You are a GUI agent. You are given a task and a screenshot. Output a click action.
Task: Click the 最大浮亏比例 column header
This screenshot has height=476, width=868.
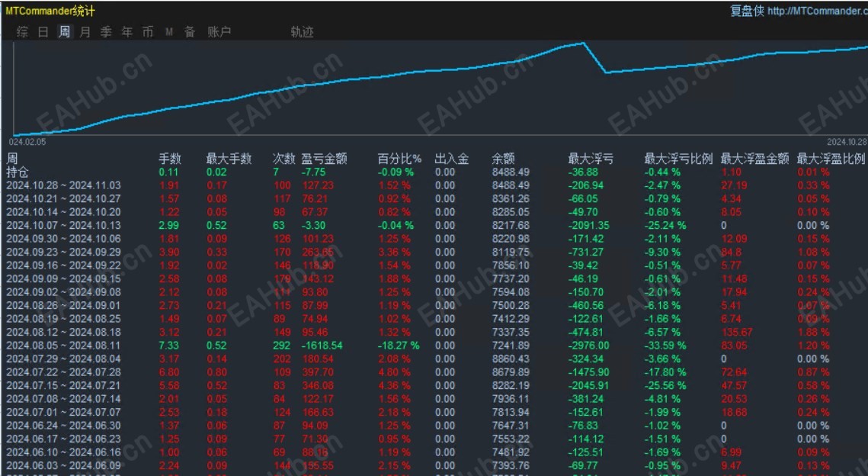[x=678, y=159]
